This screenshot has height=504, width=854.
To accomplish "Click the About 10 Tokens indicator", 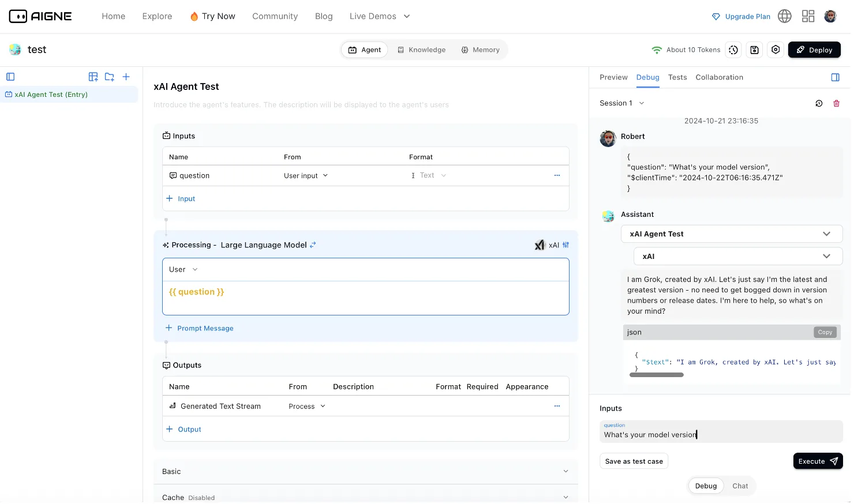I will click(x=686, y=50).
